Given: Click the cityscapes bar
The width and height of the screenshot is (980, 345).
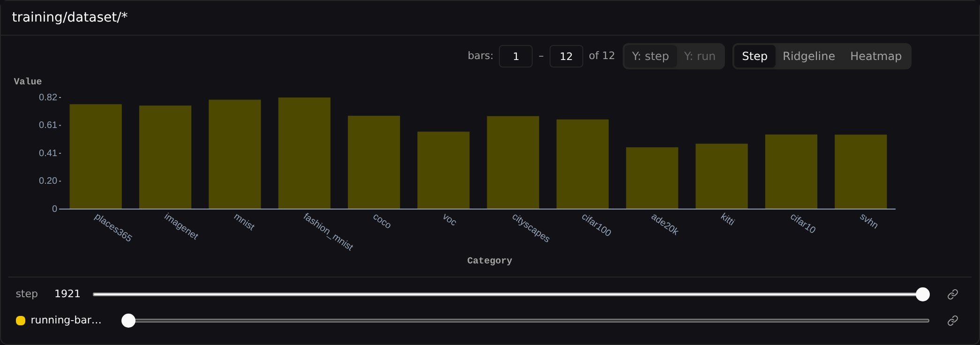Looking at the screenshot, I should [513, 162].
